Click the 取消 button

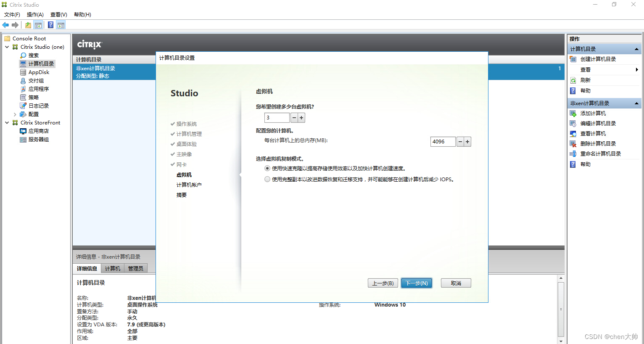coord(456,283)
